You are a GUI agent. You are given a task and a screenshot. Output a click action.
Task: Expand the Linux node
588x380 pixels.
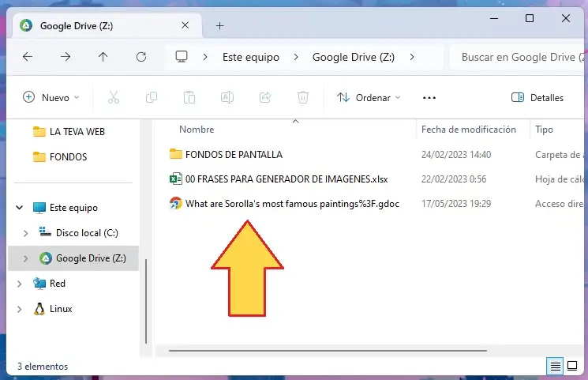(20, 309)
